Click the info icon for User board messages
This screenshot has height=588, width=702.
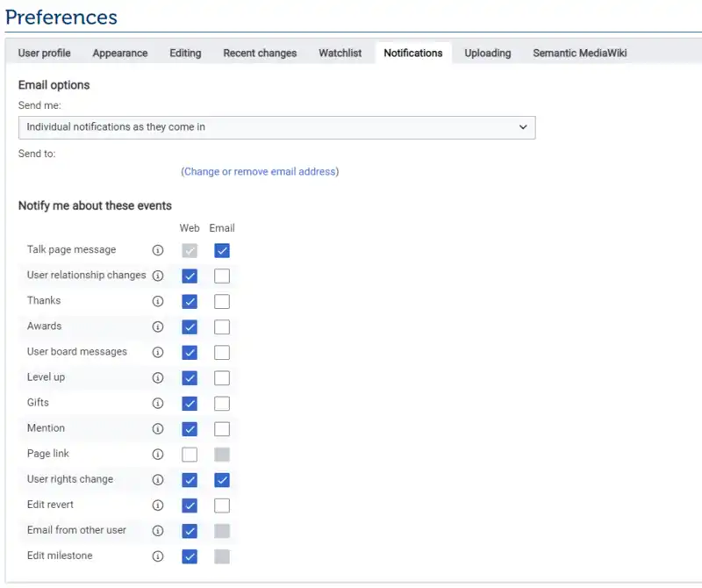click(158, 352)
